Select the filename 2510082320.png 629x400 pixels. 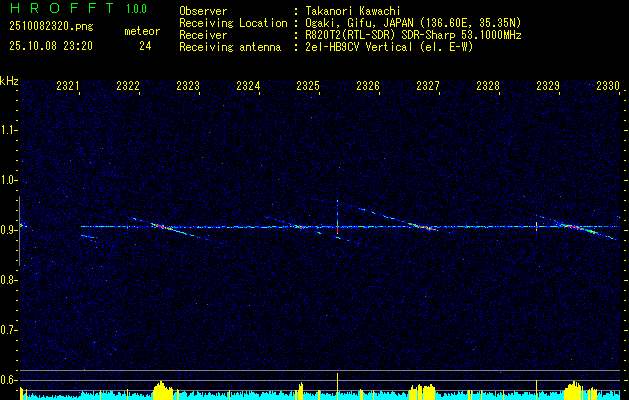tap(51, 27)
